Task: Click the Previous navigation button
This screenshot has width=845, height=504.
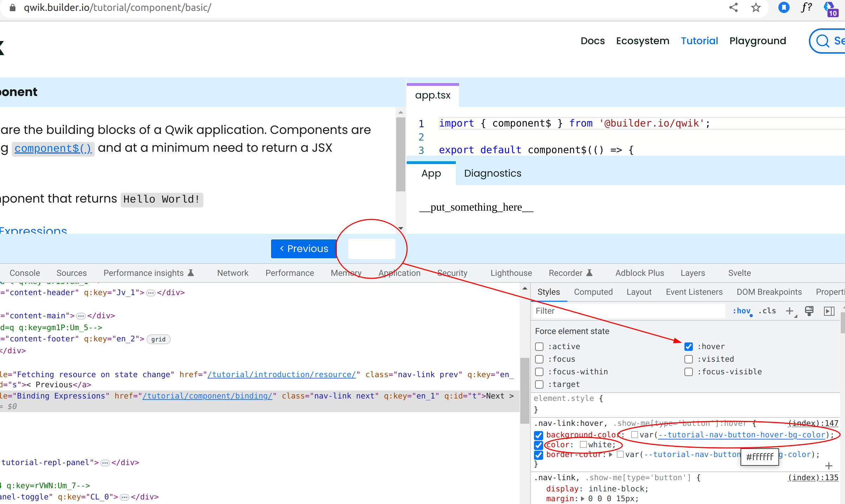Action: coord(303,248)
